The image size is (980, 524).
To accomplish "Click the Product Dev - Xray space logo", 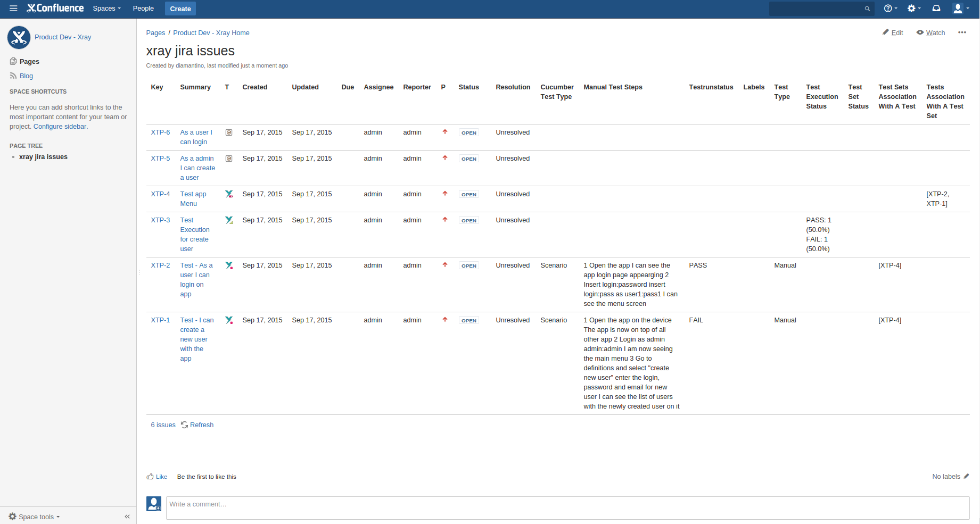I will pos(19,37).
